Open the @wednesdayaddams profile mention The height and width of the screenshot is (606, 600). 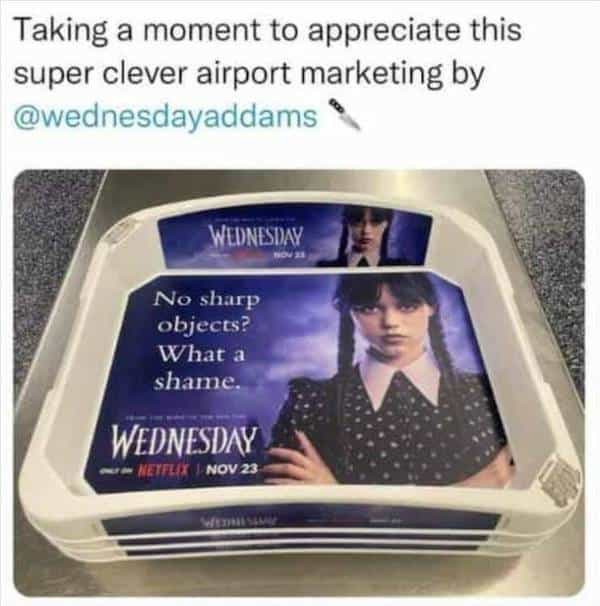click(x=165, y=117)
